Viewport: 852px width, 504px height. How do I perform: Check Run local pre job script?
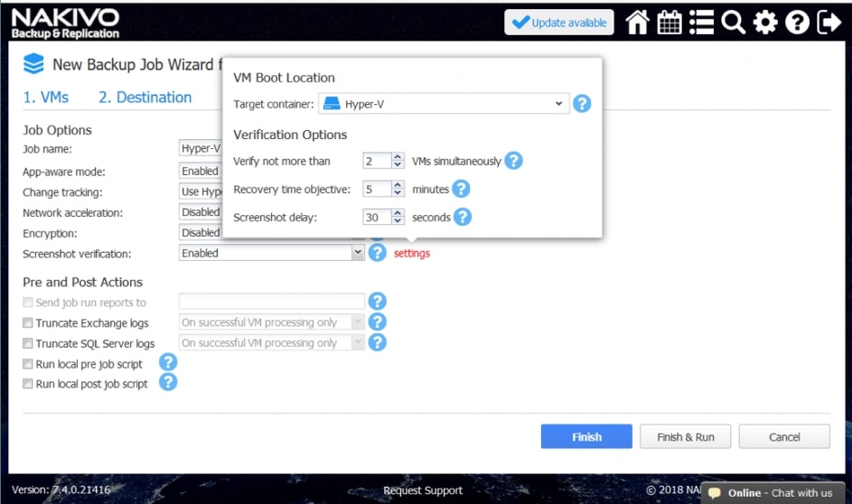pyautogui.click(x=28, y=365)
